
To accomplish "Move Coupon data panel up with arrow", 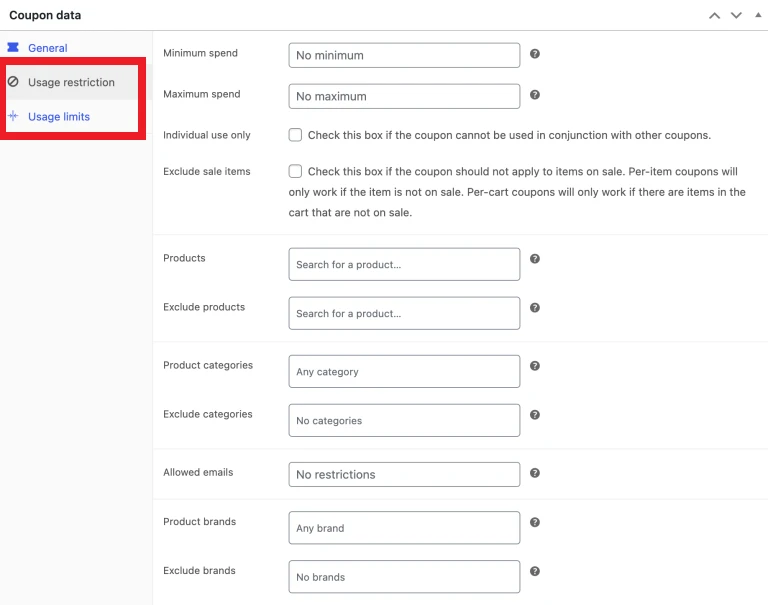I will [x=714, y=16].
